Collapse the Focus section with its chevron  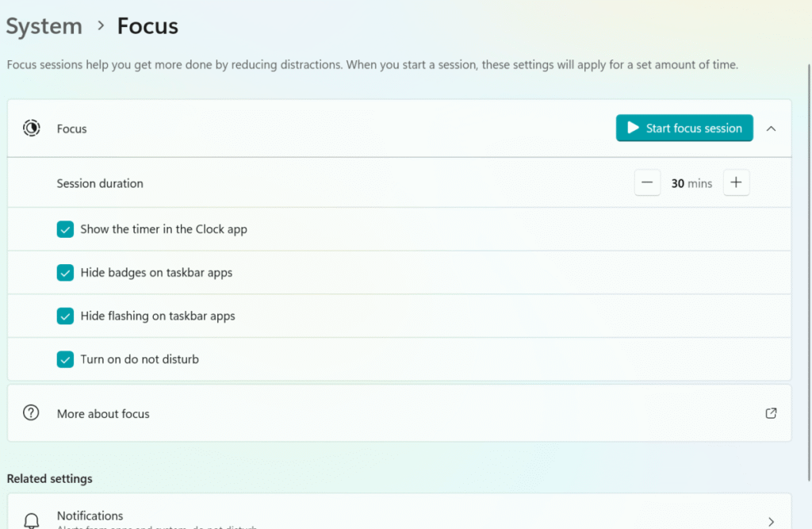771,128
